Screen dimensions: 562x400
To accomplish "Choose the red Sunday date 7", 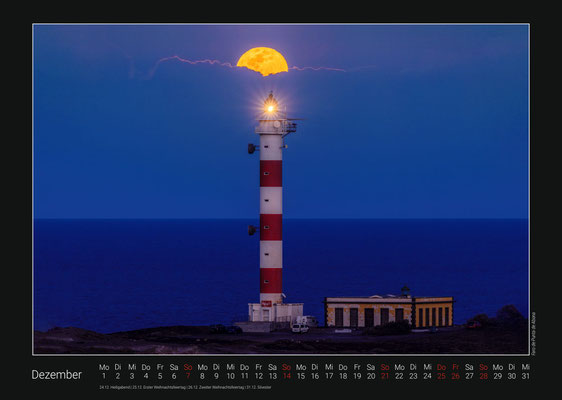I will [x=188, y=376].
